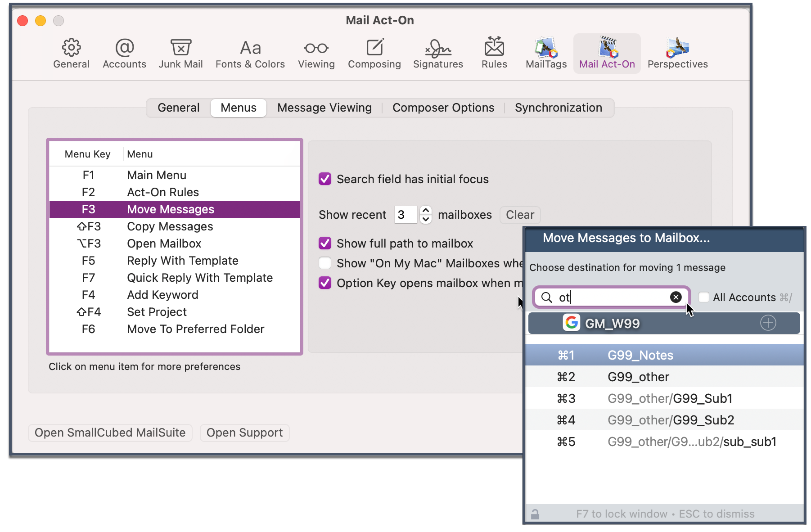Open the Rules preferences pane
The height and width of the screenshot is (532, 811).
494,54
